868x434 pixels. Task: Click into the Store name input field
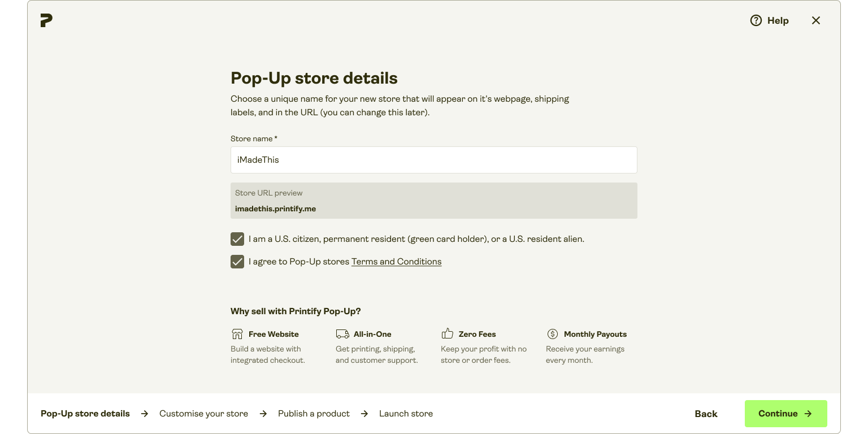(434, 160)
